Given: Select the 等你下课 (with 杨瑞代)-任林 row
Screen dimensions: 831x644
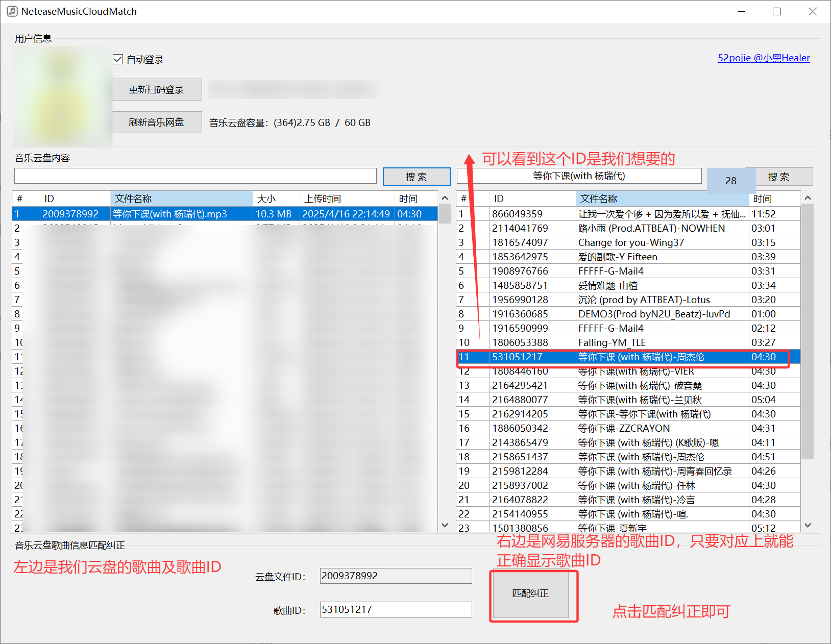Looking at the screenshot, I should point(628,485).
